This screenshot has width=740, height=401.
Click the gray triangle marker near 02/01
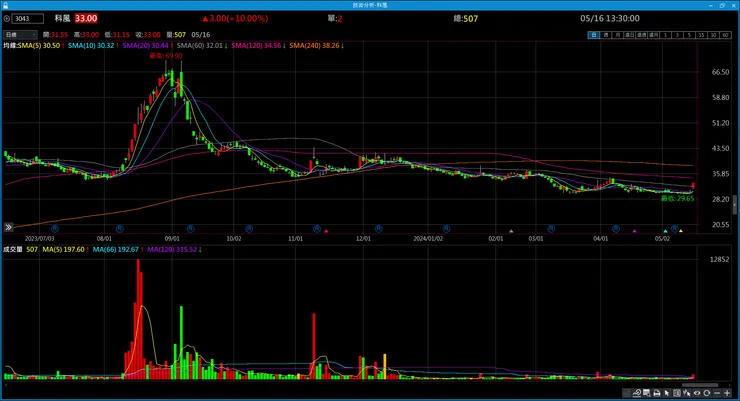click(511, 231)
